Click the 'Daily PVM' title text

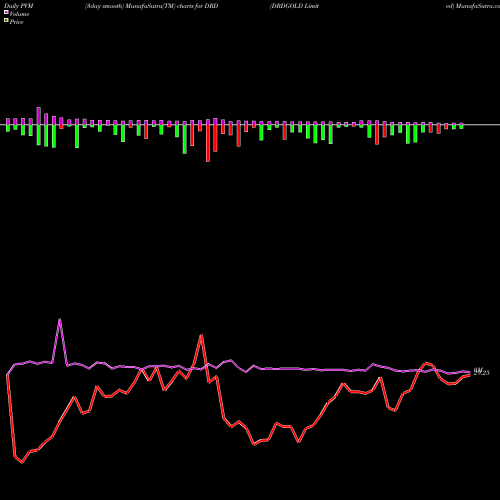(19, 6)
